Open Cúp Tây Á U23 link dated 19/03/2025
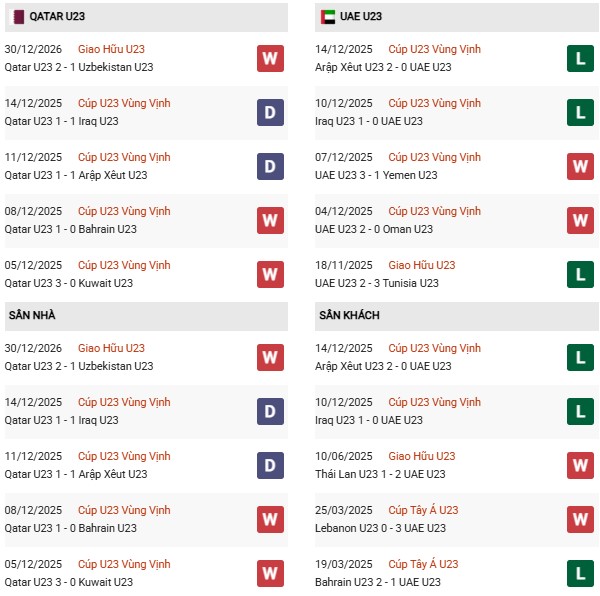 coord(423,564)
